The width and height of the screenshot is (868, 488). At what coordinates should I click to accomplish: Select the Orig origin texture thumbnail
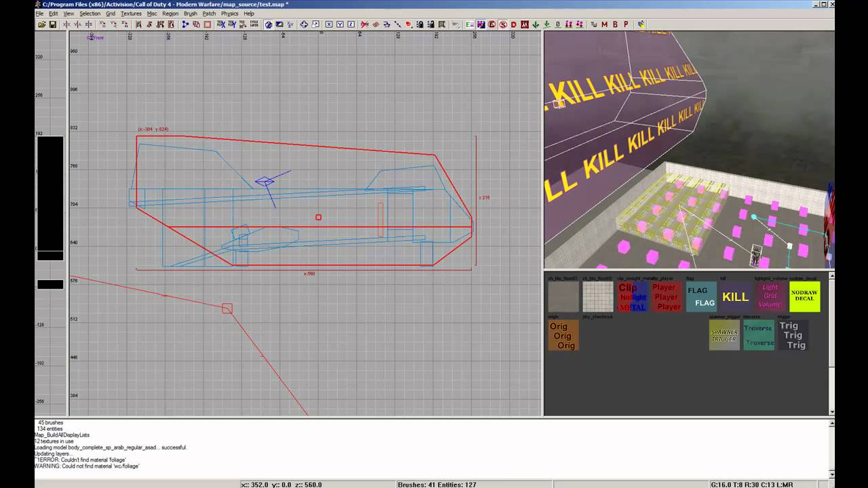564,335
